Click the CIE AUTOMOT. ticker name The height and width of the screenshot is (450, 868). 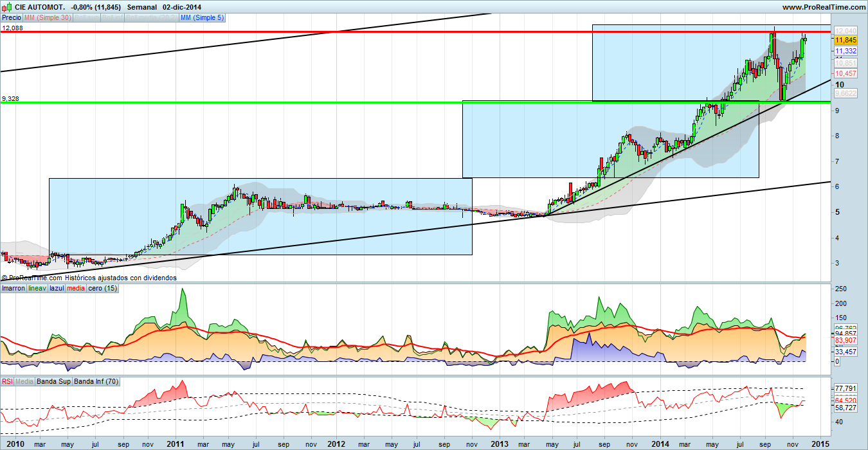(39, 6)
